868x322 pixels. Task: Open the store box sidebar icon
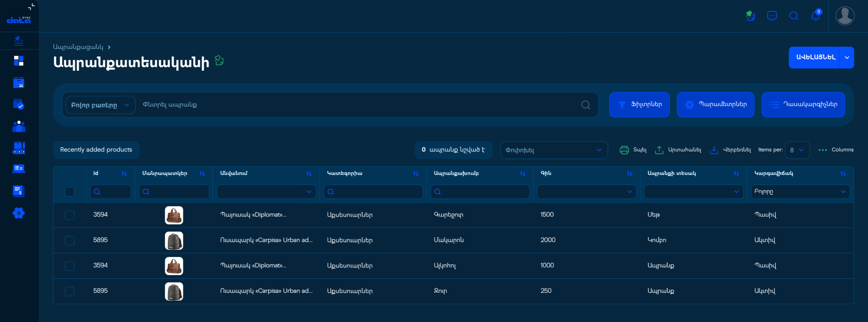pyautogui.click(x=19, y=83)
